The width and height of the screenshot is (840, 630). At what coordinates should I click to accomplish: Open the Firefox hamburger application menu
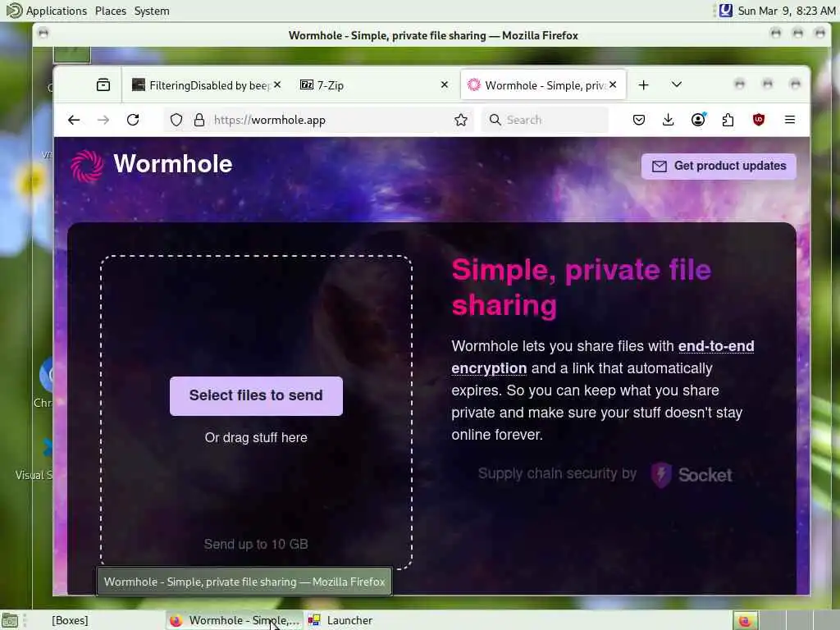[x=790, y=120]
